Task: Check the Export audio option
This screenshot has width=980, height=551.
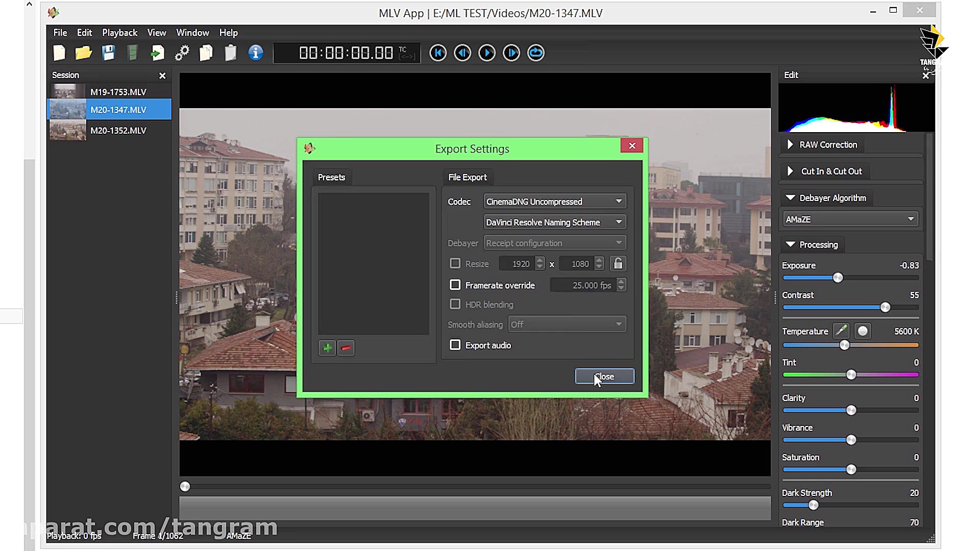Action: 455,345
